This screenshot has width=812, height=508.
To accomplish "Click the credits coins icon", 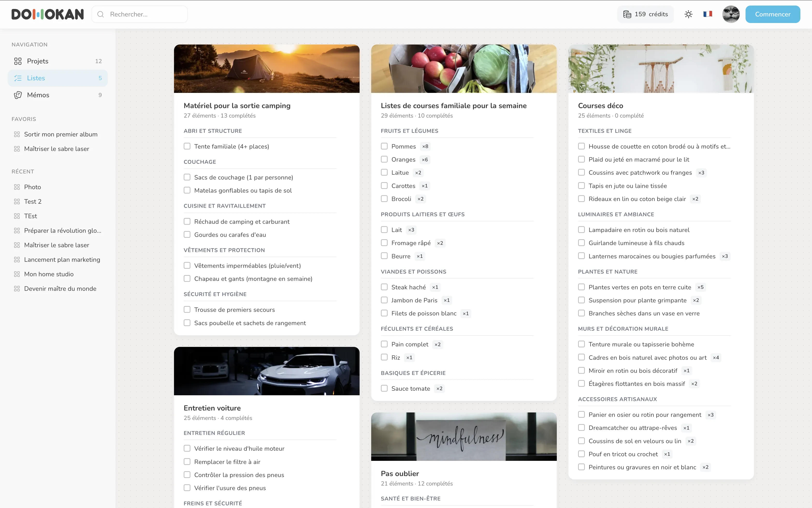I will click(627, 14).
